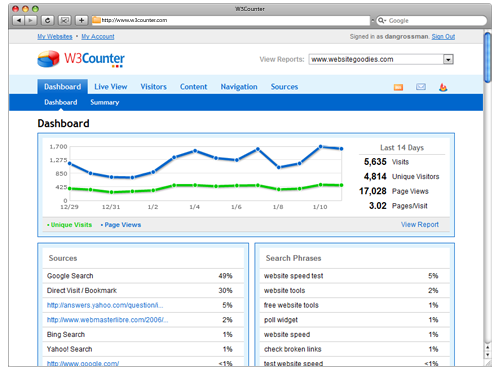Open the View Reports website dropdown arrow
The width and height of the screenshot is (500, 379).
(x=448, y=60)
